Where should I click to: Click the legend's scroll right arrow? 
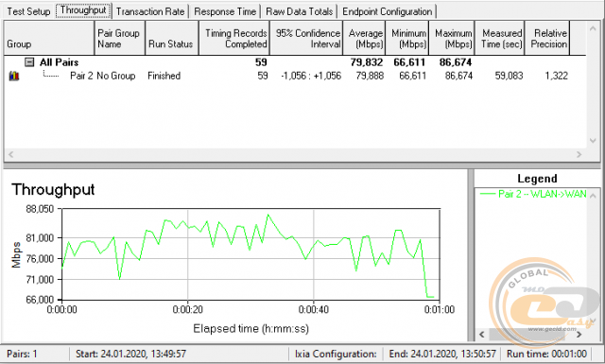click(579, 335)
